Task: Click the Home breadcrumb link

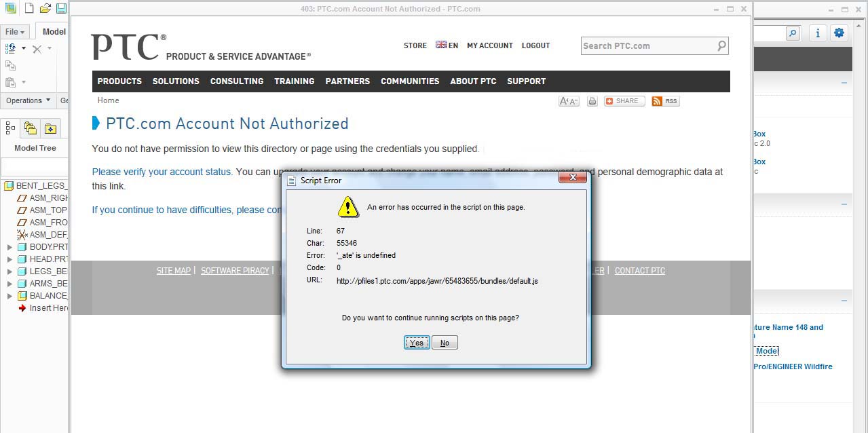Action: 108,100
